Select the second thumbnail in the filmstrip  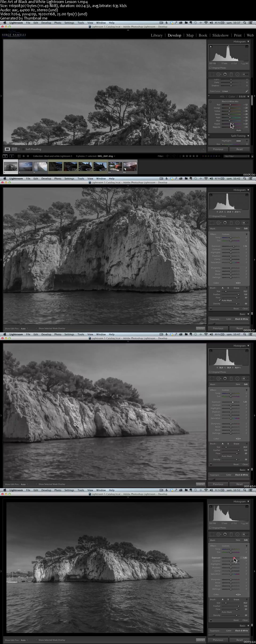pyautogui.click(x=25, y=166)
